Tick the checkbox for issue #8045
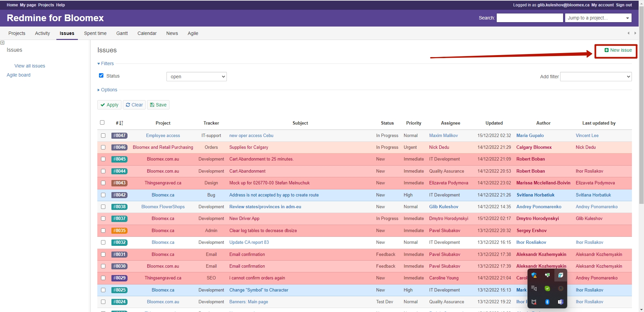The image size is (644, 312). click(103, 159)
